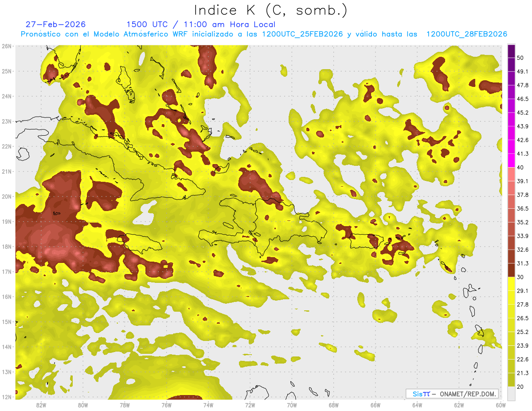Image resolution: width=532 pixels, height=411 pixels.
Task: Click the color bar value "39.1"
Action: click(523, 181)
